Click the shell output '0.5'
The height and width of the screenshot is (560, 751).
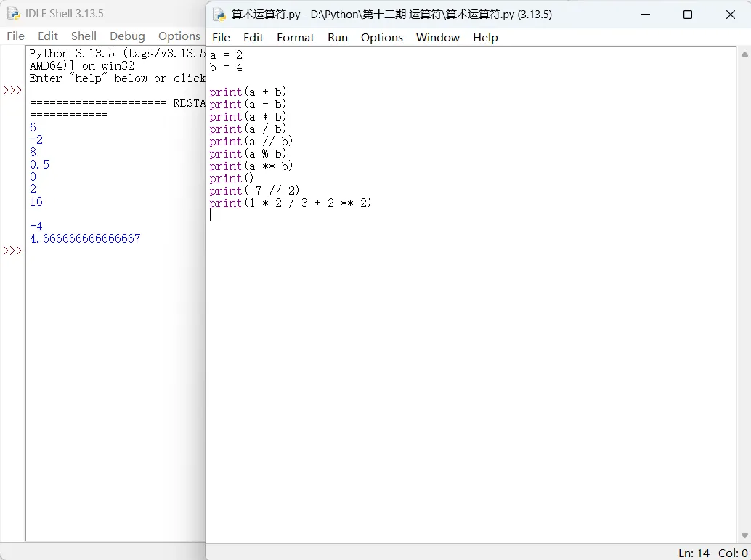pyautogui.click(x=39, y=164)
